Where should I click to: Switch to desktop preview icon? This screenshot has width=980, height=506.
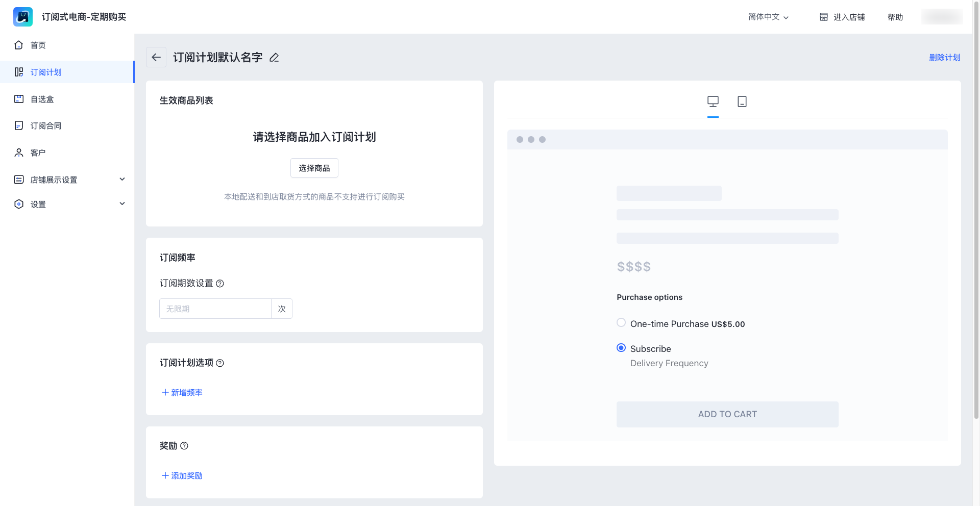(713, 102)
